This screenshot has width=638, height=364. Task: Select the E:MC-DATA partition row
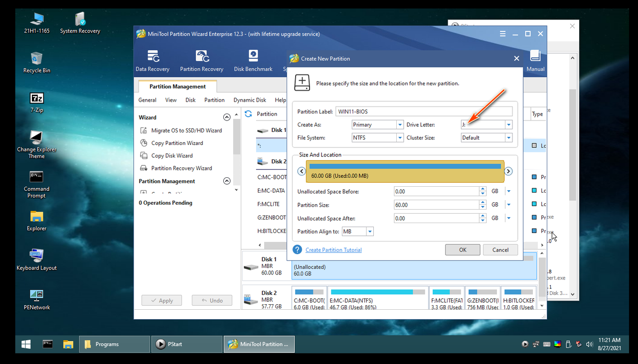272,190
